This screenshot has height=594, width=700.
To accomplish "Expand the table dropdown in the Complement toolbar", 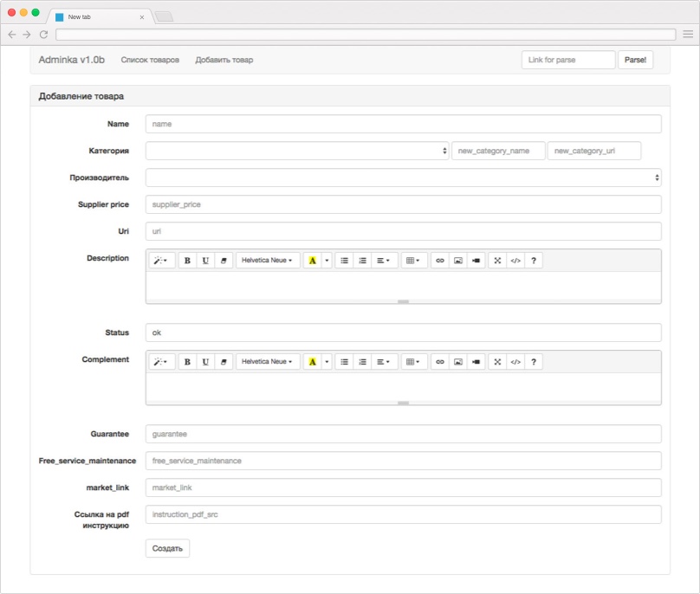I will 413,362.
